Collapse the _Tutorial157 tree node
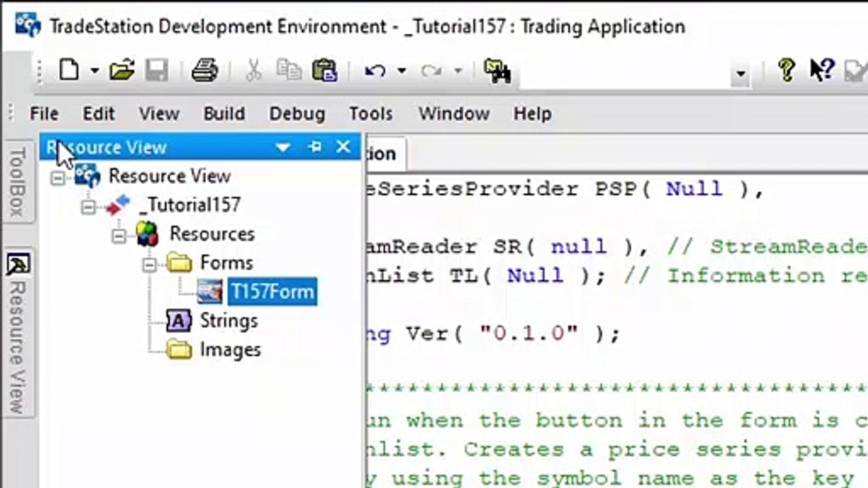This screenshot has width=868, height=488. pos(89,206)
